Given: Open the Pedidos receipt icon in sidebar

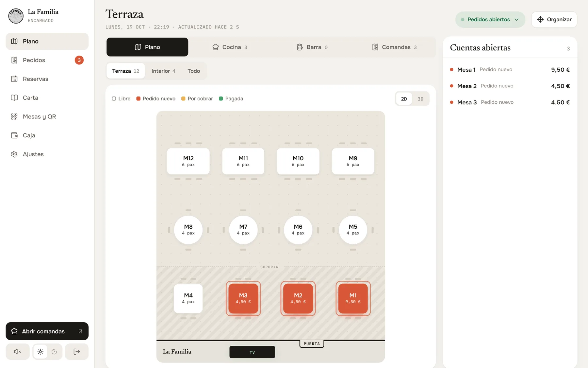Looking at the screenshot, I should [x=14, y=60].
